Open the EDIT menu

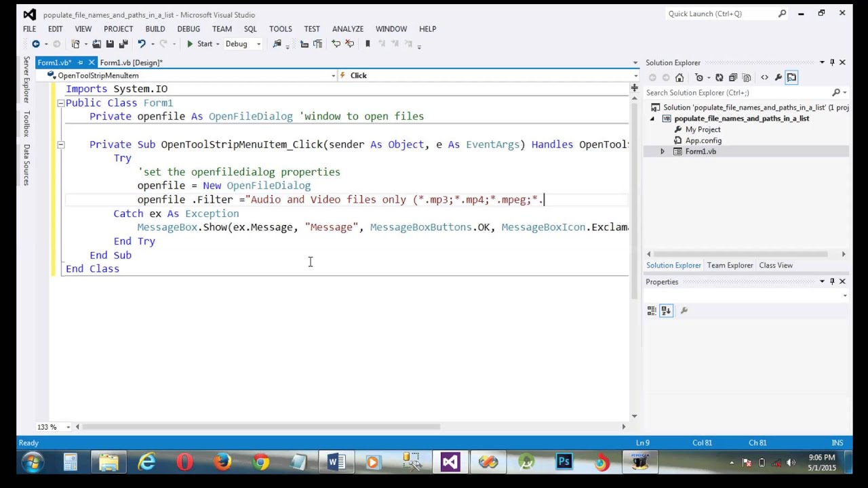click(x=55, y=29)
